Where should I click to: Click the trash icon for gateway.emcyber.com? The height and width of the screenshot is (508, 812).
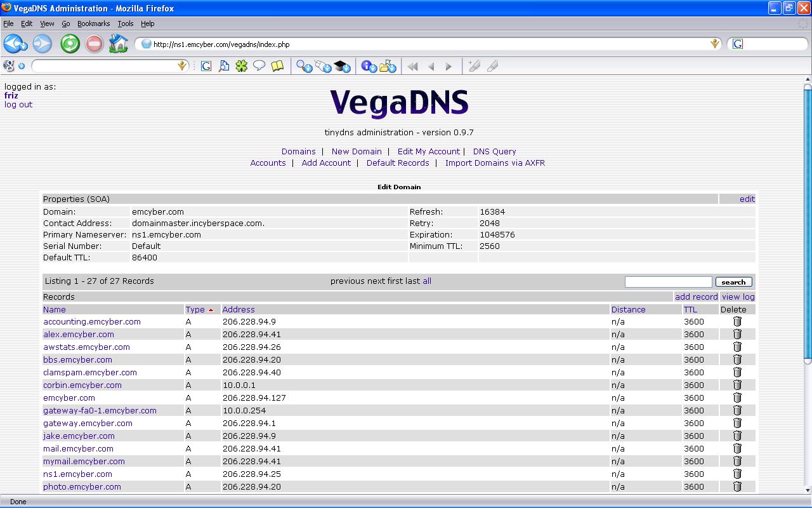click(737, 423)
